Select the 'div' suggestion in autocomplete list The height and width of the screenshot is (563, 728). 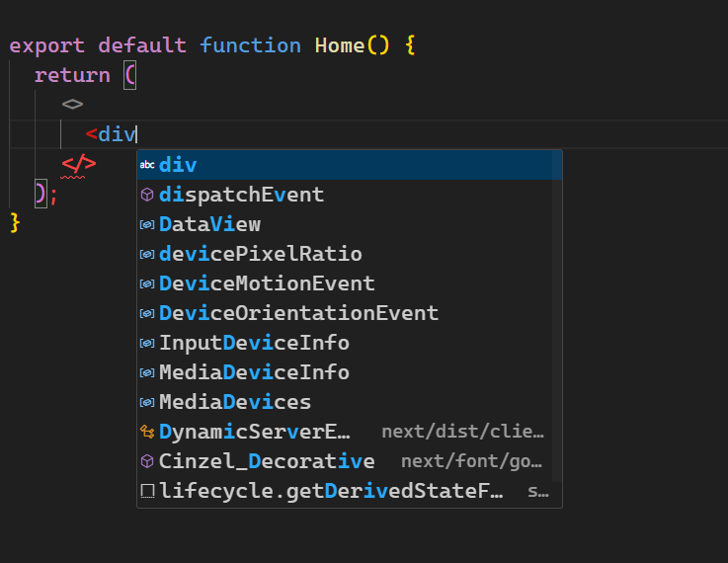click(x=349, y=165)
